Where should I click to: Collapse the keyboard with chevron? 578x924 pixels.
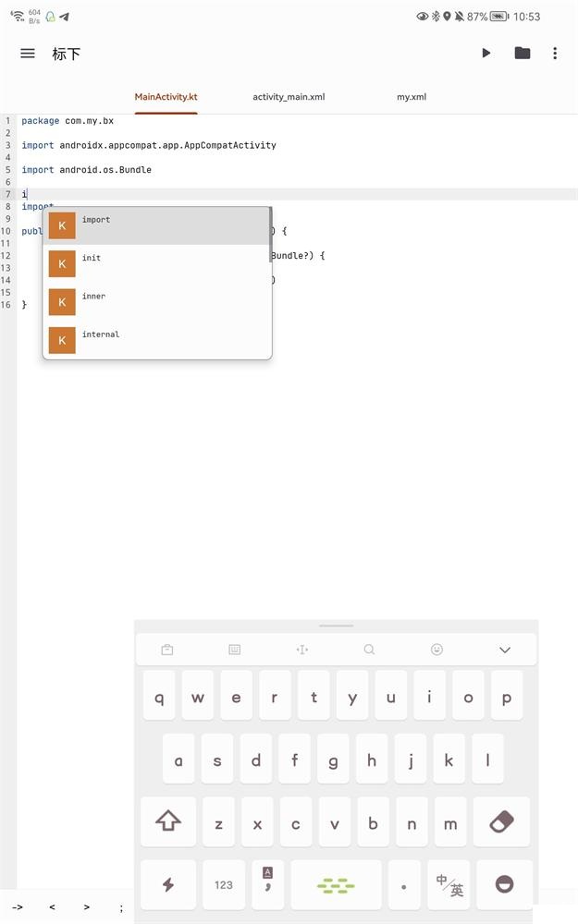(505, 650)
